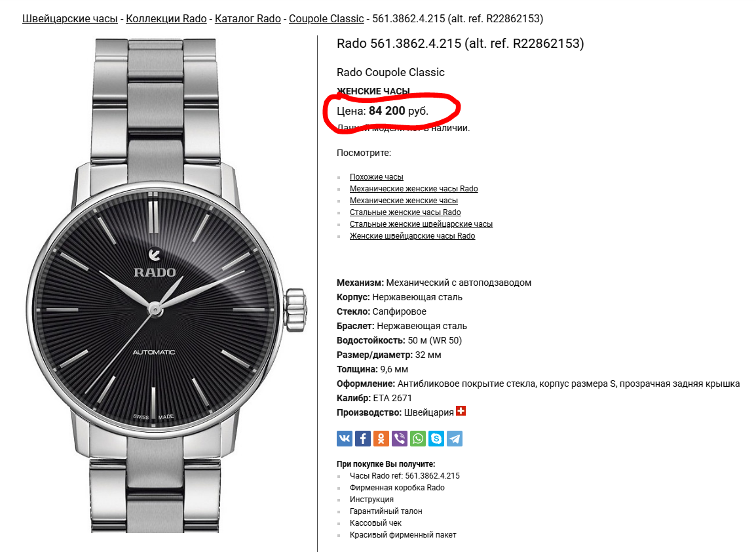Open Стальные женские часы Rado link
Image resolution: width=756 pixels, height=552 pixels.
pos(405,212)
